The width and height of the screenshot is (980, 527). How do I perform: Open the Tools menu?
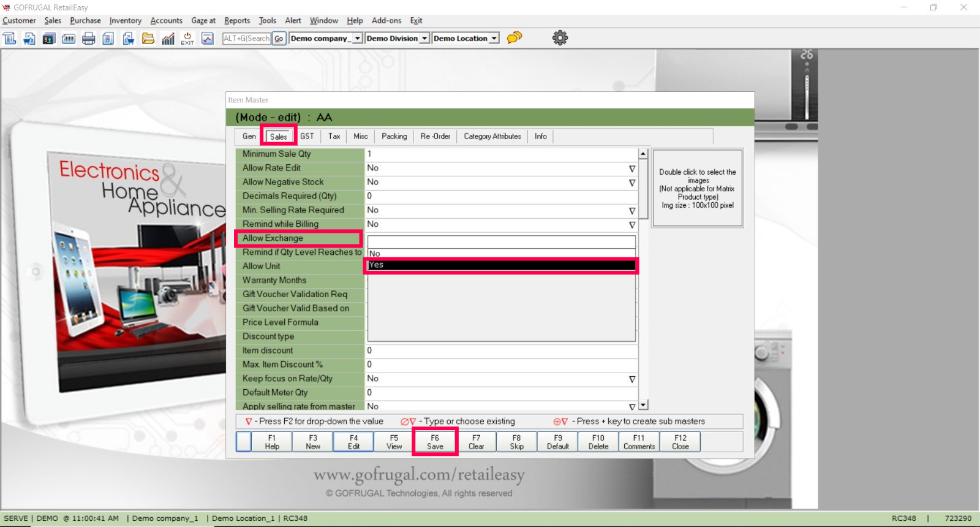(268, 21)
